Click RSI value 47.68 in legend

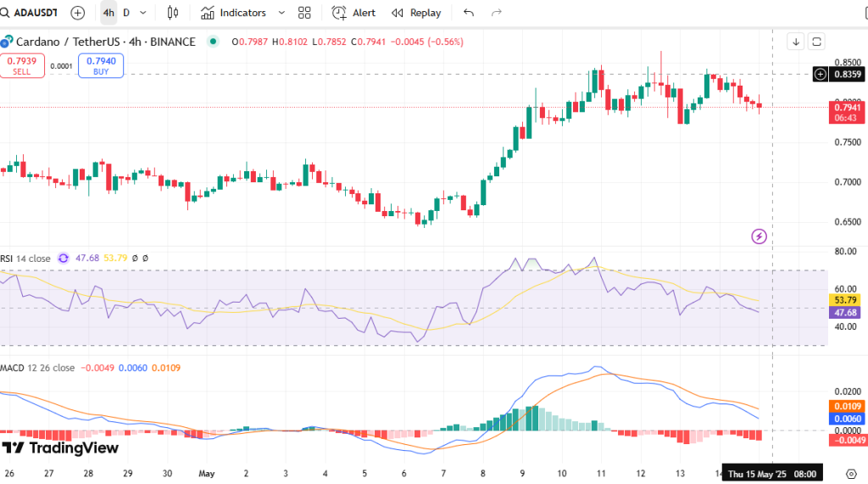pyautogui.click(x=87, y=258)
